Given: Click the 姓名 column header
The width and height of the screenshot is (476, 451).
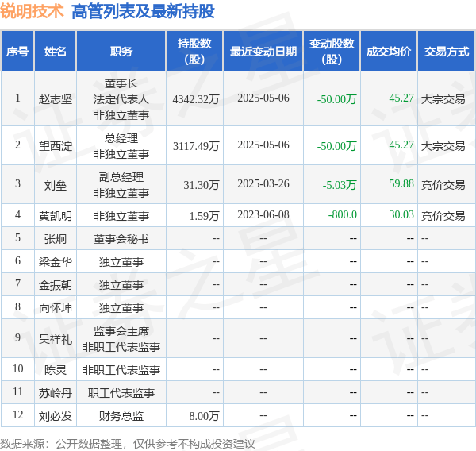Looking at the screenshot, I should point(56,51).
